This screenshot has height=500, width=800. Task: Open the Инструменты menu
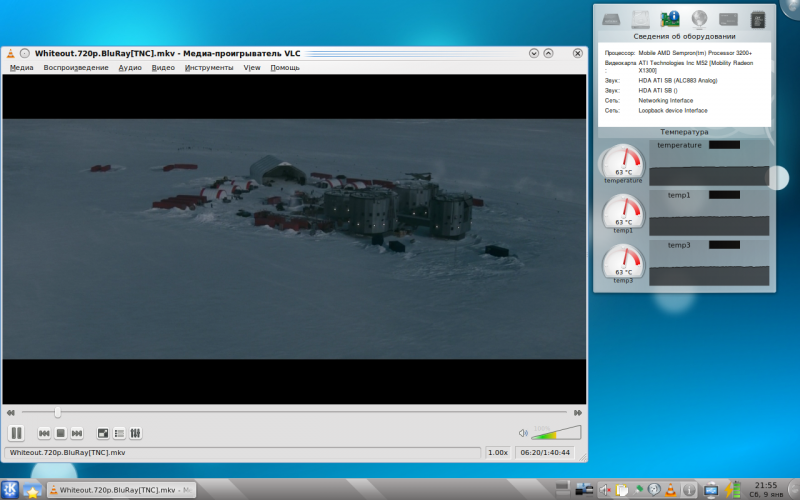(209, 67)
